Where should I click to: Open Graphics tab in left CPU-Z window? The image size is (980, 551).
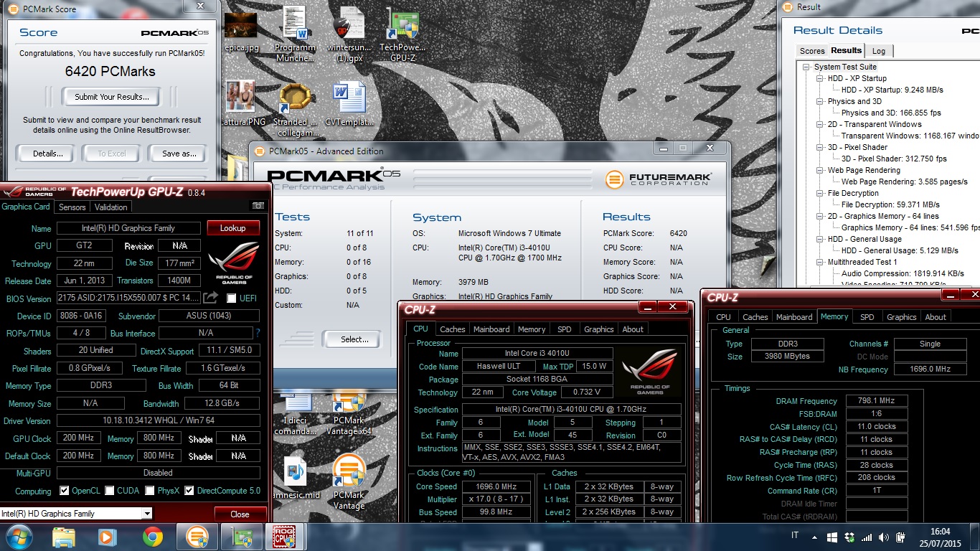598,329
